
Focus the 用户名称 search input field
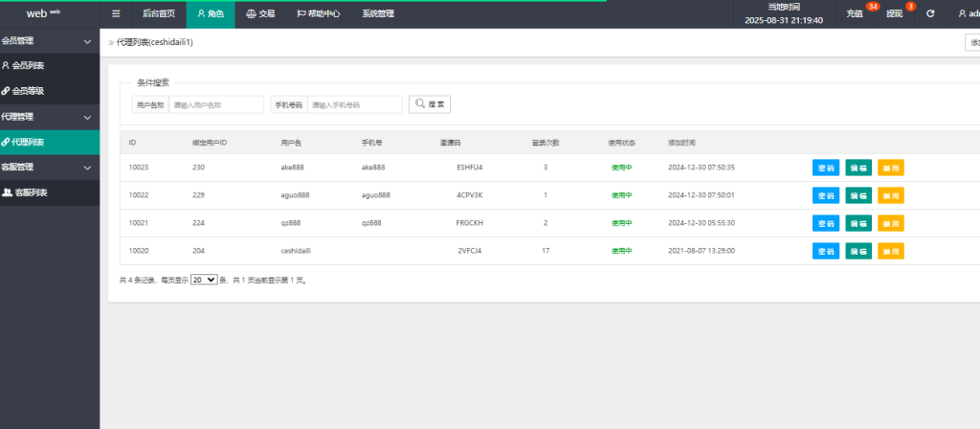coord(216,104)
